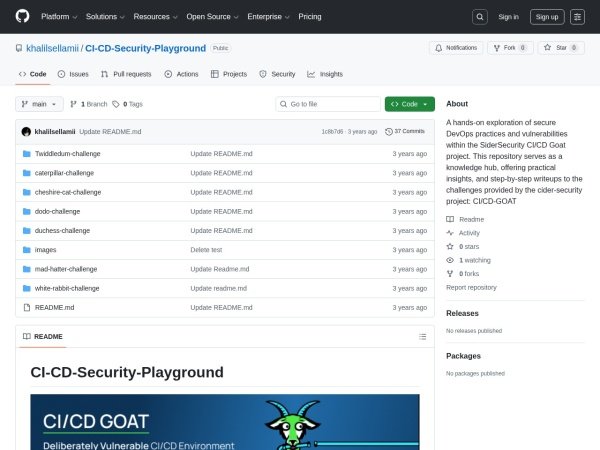Open the green Code dropdown button
This screenshot has width=600, height=450.
[x=410, y=104]
